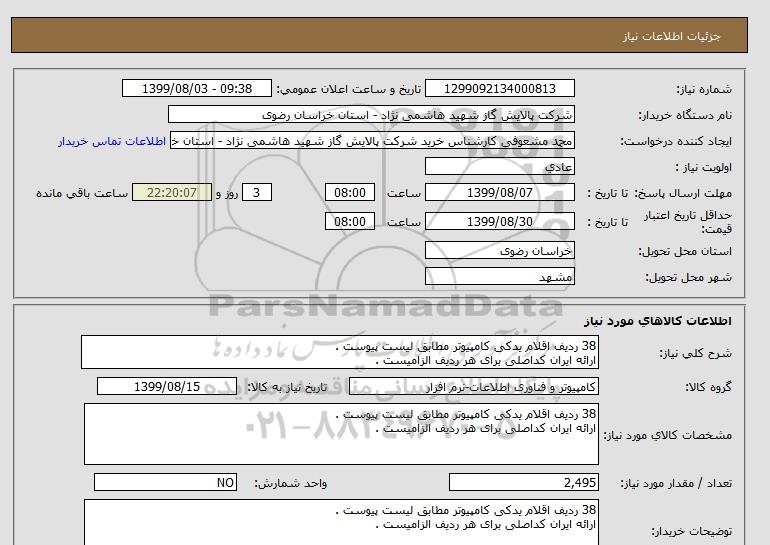Open the اطلاعات تماس خریدار link
This screenshot has height=545, width=770.
click(112, 141)
